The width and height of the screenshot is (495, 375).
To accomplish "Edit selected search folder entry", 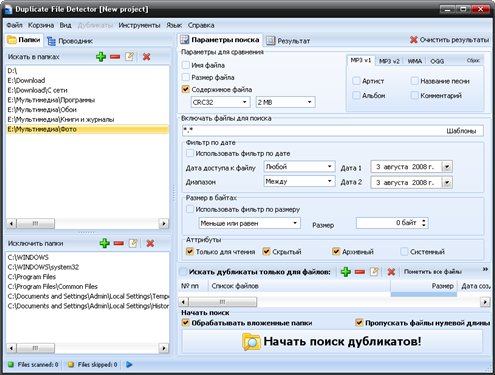I will 129,57.
